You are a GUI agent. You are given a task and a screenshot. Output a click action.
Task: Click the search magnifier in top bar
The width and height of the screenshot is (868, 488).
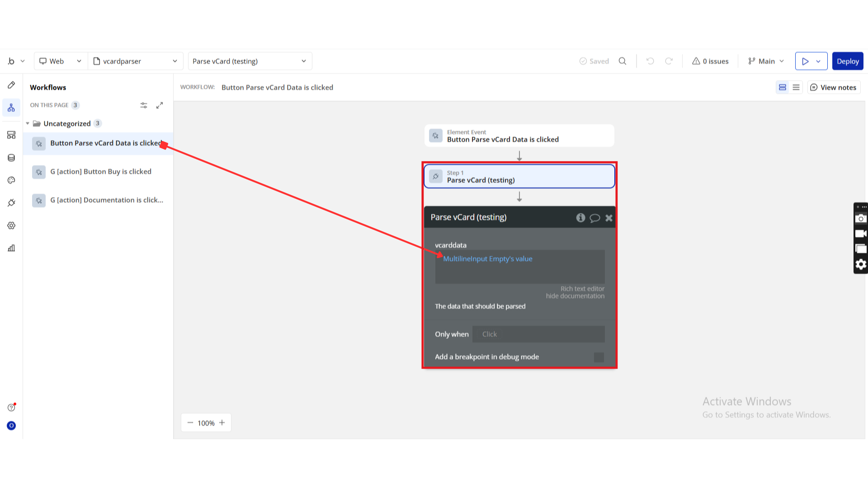tap(623, 61)
